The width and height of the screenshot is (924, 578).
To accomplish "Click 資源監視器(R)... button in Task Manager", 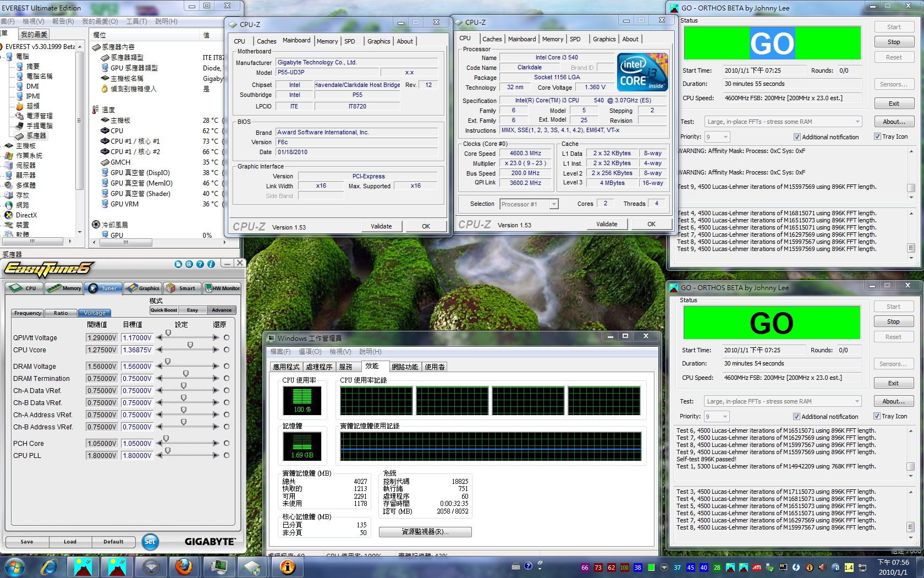I will [x=425, y=532].
